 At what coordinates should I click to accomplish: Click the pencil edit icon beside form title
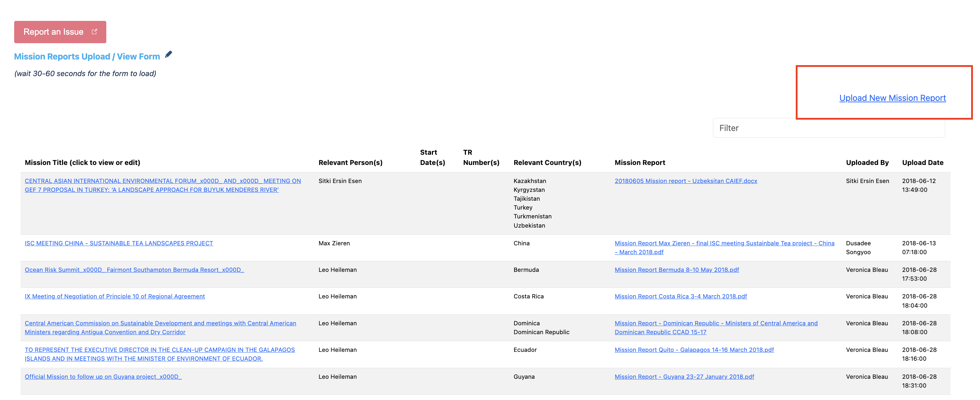[x=169, y=55]
